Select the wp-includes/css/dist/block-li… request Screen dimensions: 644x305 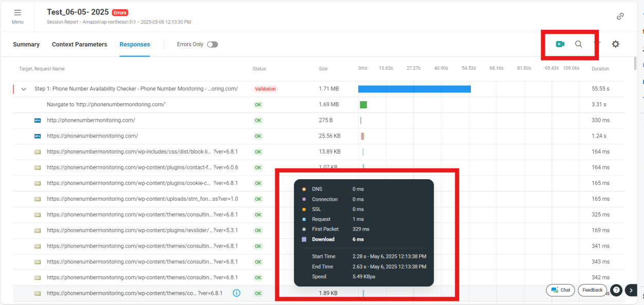(319, 152)
